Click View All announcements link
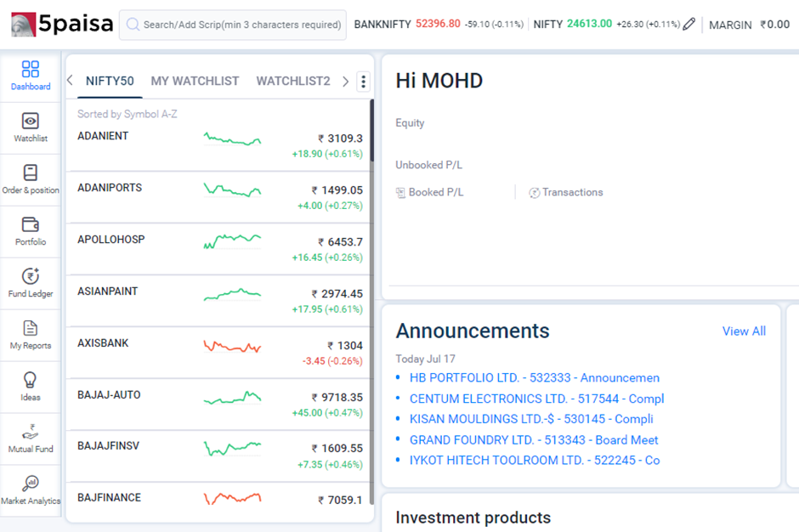 click(744, 331)
